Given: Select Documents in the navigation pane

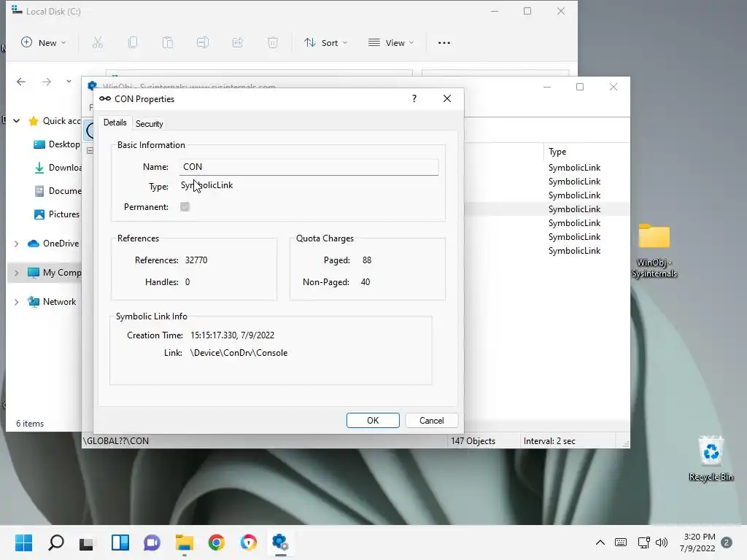Looking at the screenshot, I should [x=57, y=191].
